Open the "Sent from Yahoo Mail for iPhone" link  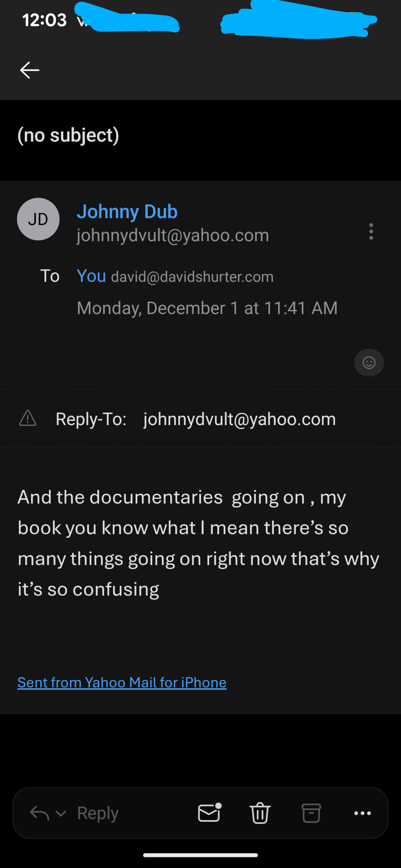pyautogui.click(x=122, y=683)
